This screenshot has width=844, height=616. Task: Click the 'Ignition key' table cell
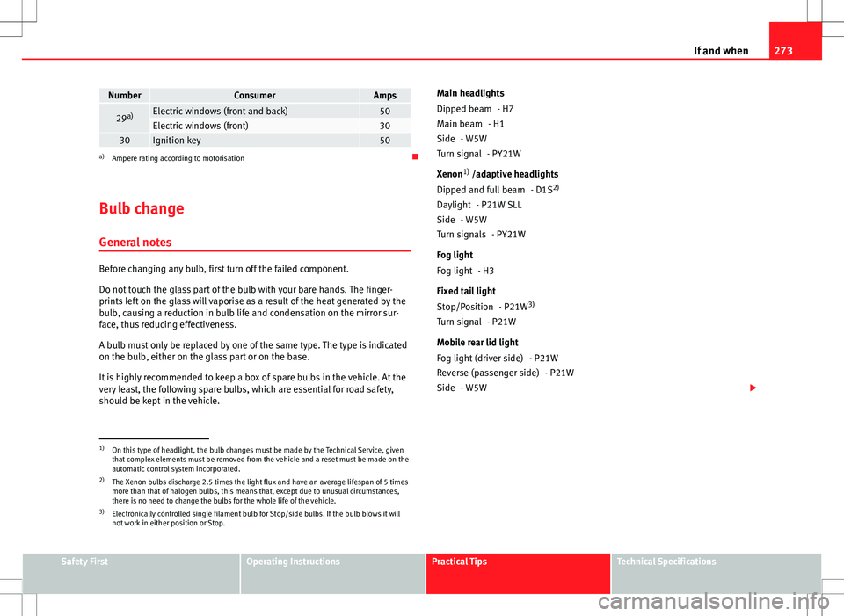[255, 140]
